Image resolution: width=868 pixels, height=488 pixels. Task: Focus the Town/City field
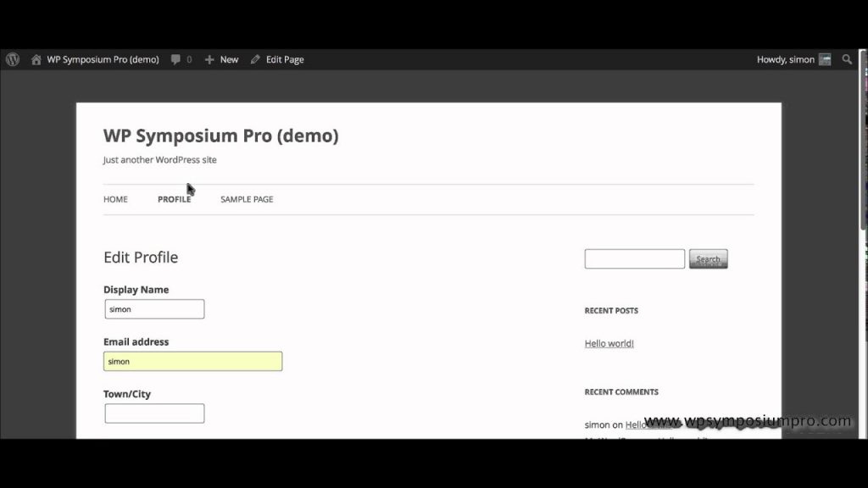click(x=154, y=413)
